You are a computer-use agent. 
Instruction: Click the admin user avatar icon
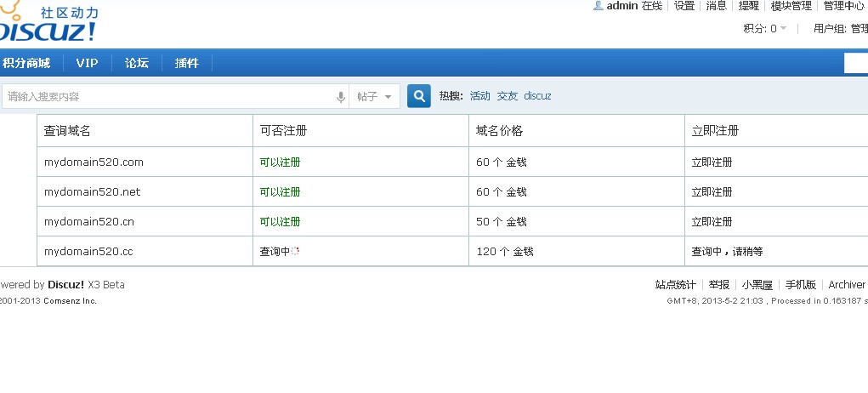pos(598,6)
